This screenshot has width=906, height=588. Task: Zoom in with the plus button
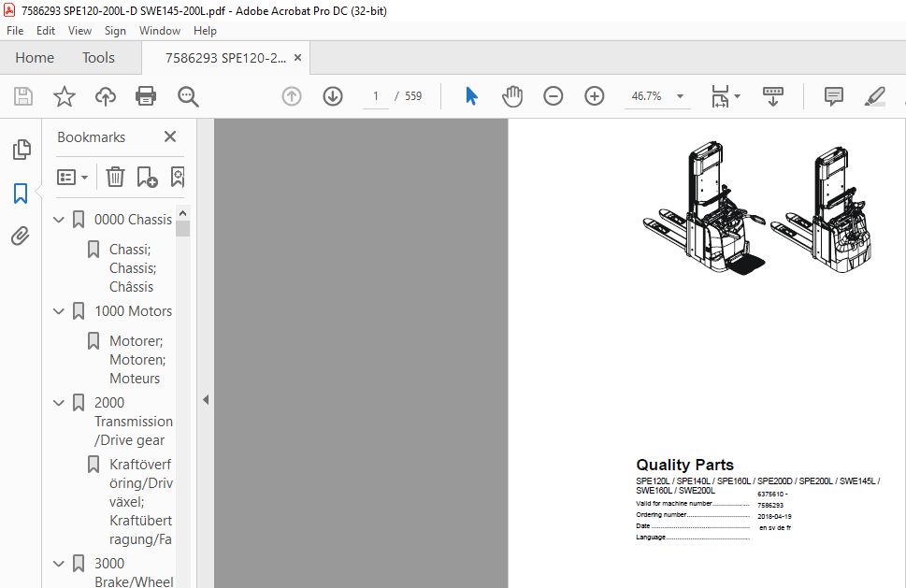[594, 96]
